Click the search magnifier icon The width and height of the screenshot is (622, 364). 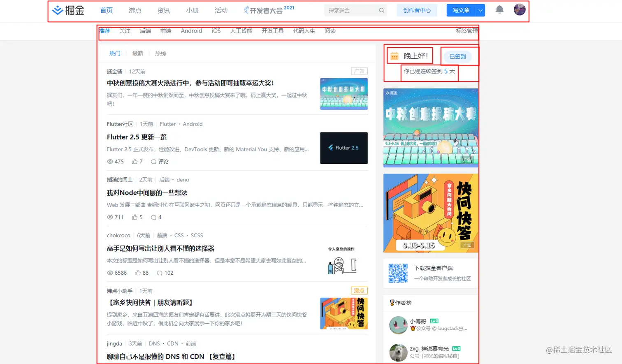pos(381,10)
